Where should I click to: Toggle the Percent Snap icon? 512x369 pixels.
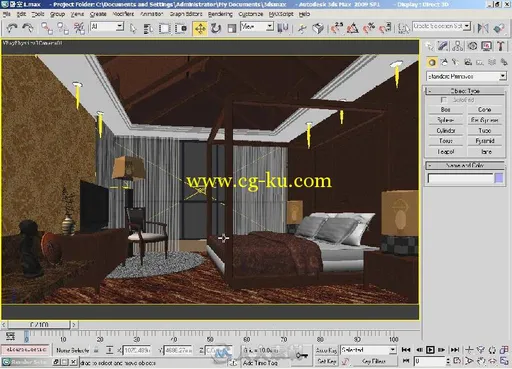pos(369,28)
